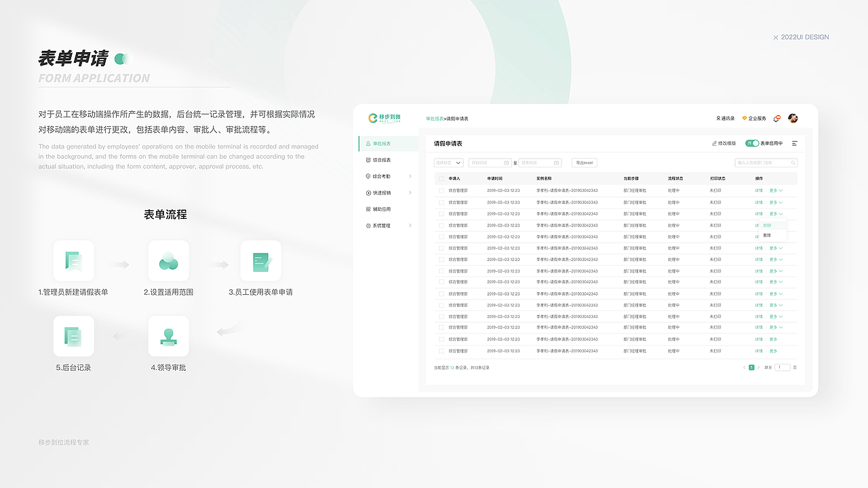Select the 审批报表 sidebar item icon

pos(368,144)
